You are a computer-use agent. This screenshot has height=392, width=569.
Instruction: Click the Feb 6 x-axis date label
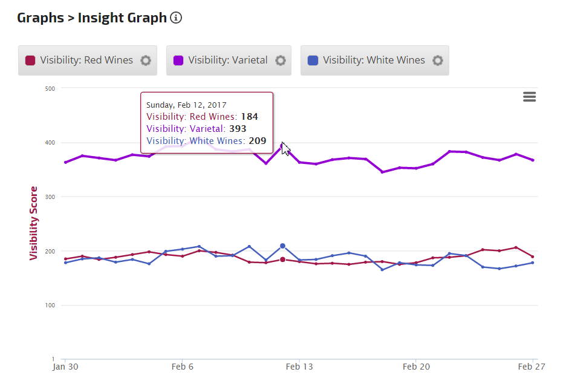[182, 367]
